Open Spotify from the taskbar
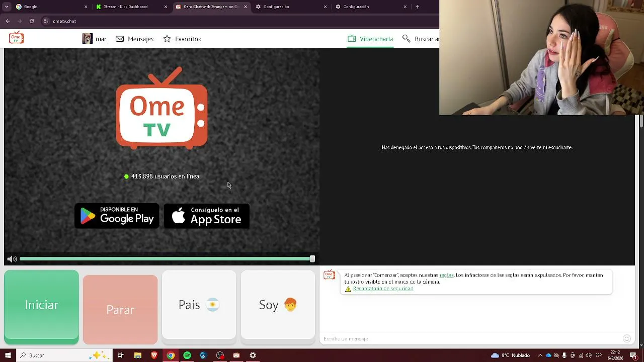The width and height of the screenshot is (644, 362). (187, 355)
